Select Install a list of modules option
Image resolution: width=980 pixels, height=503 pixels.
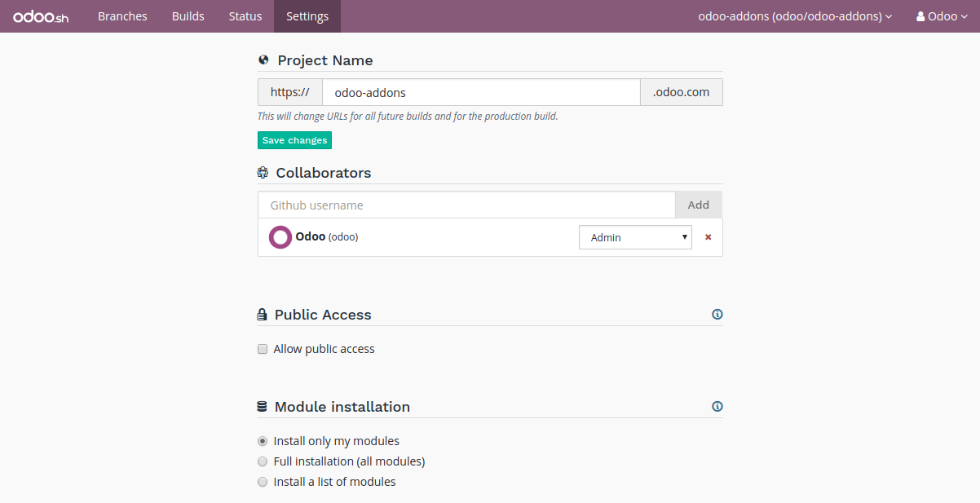click(263, 482)
